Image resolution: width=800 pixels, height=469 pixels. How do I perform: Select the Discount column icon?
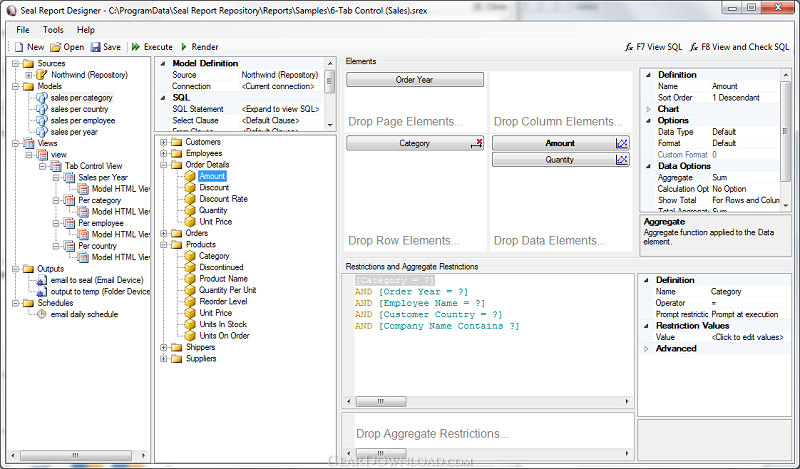190,187
